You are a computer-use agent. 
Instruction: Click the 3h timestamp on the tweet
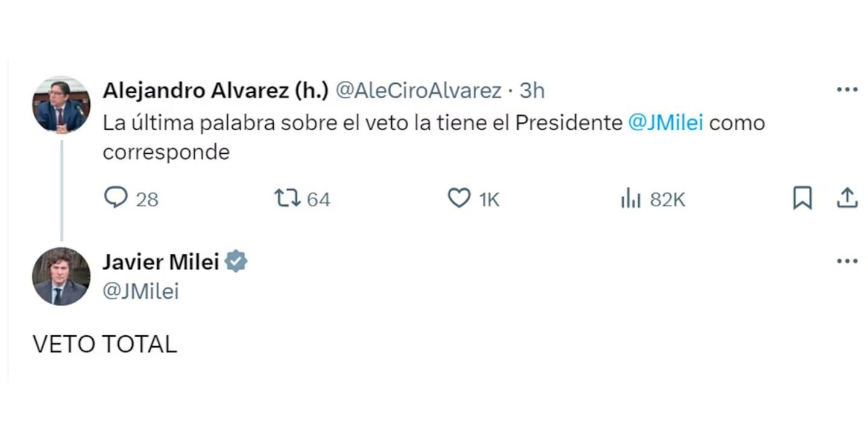tap(532, 90)
